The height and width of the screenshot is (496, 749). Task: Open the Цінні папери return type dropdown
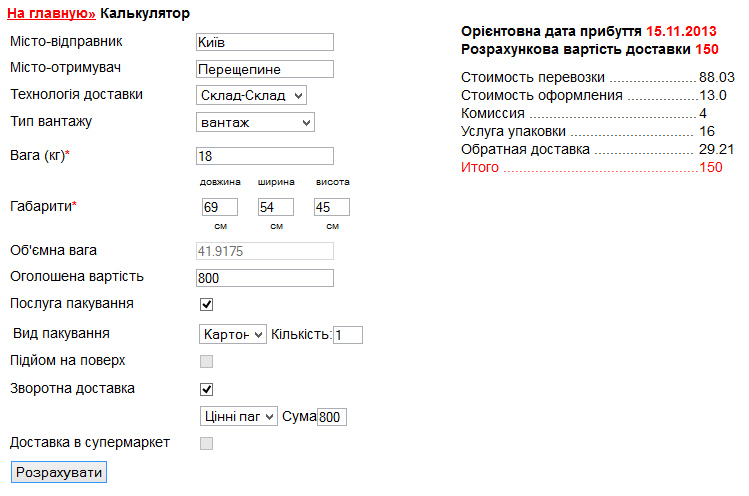238,417
